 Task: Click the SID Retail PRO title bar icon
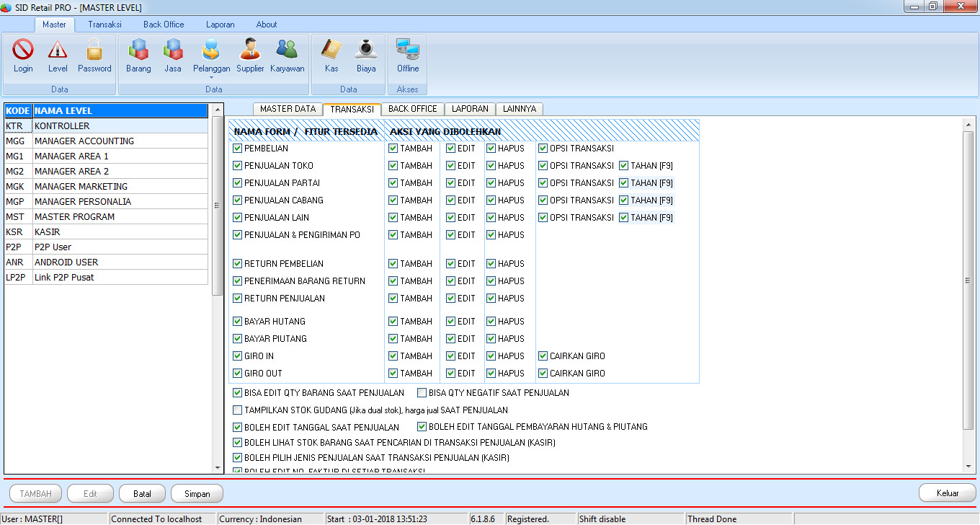(x=6, y=7)
